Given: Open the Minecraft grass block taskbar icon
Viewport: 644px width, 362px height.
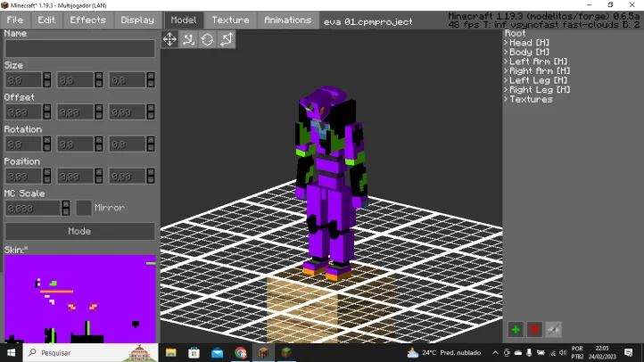Looking at the screenshot, I should pyautogui.click(x=286, y=352).
